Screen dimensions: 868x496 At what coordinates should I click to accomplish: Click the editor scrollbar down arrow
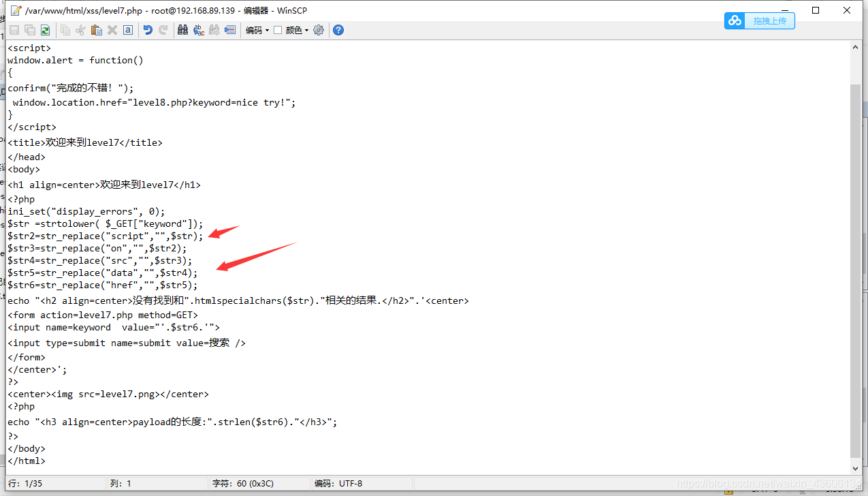tap(856, 467)
